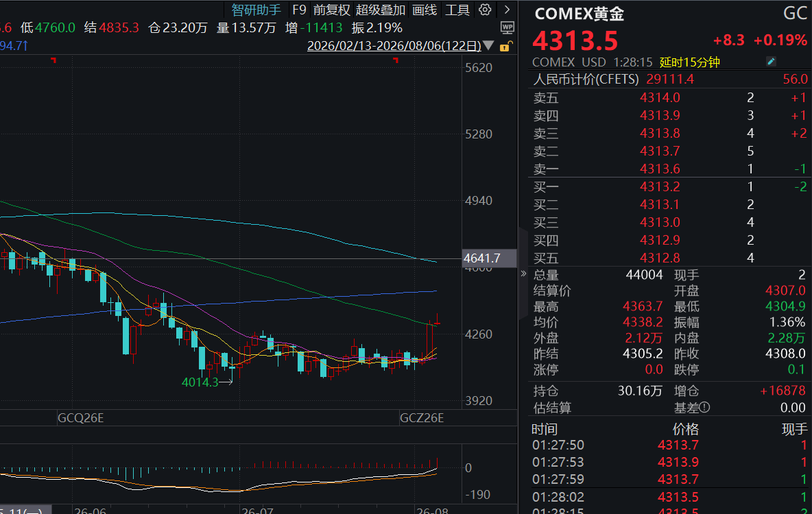Viewport: 812px width, 514px height.
Task: Select the 买五 price 4312.8
Action: [660, 257]
